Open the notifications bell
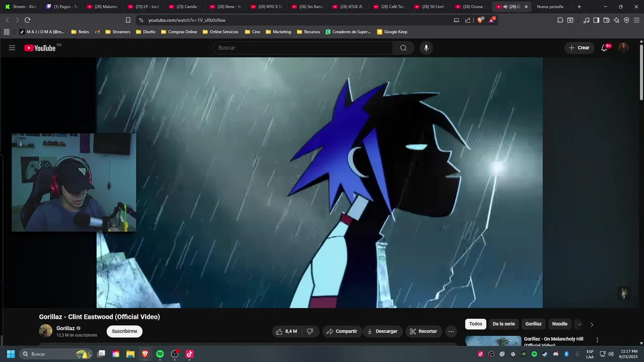This screenshot has width=644, height=362. point(604,48)
